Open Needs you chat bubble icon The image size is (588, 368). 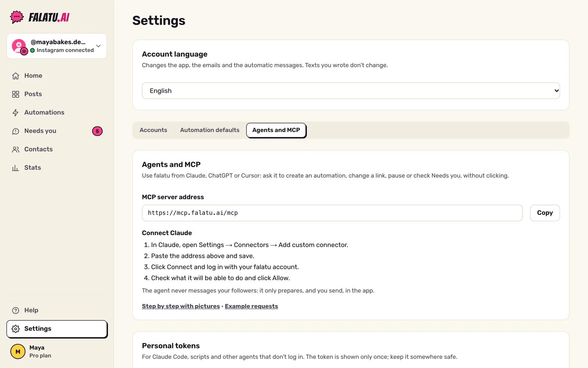(x=15, y=131)
